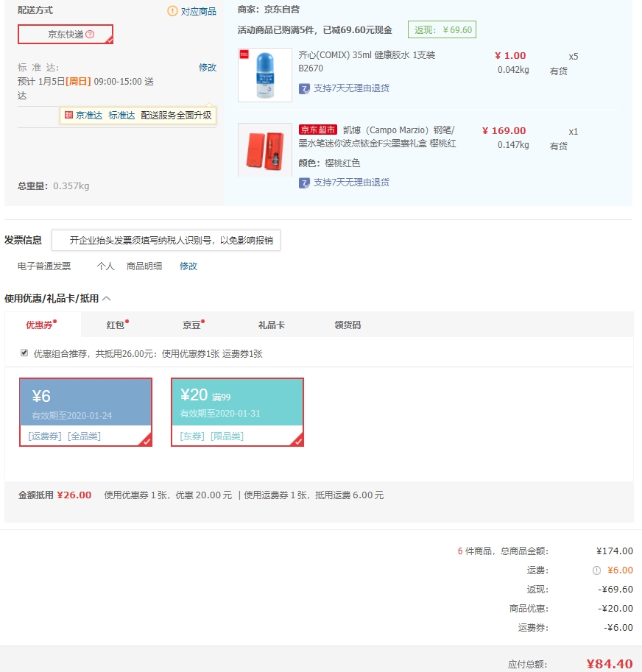Open the 标准达 link in the notice
Viewport: 642px width, 672px height.
pyautogui.click(x=121, y=116)
